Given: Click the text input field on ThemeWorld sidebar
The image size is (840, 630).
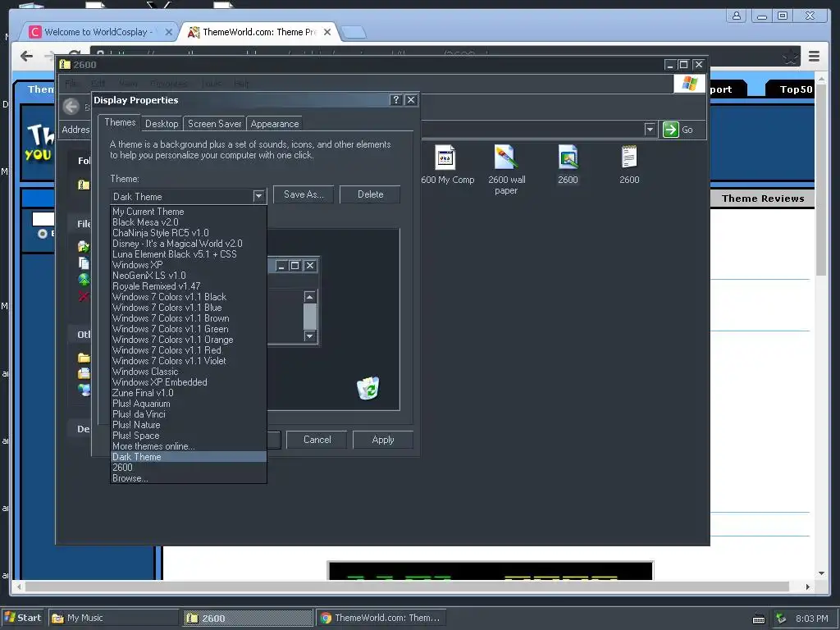Looking at the screenshot, I should (x=43, y=218).
